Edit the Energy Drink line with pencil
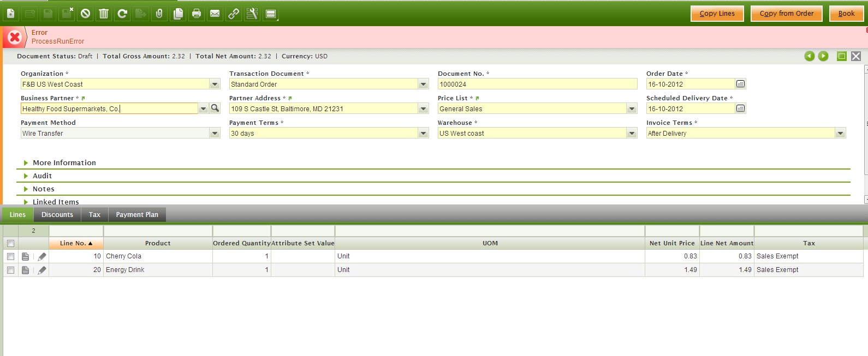 (x=42, y=270)
